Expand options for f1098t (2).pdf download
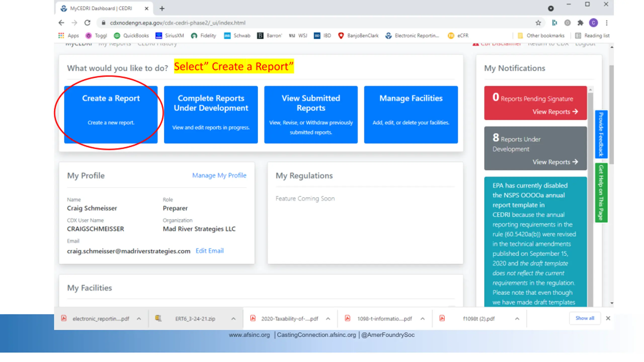Image resolution: width=644 pixels, height=362 pixels. click(x=517, y=319)
